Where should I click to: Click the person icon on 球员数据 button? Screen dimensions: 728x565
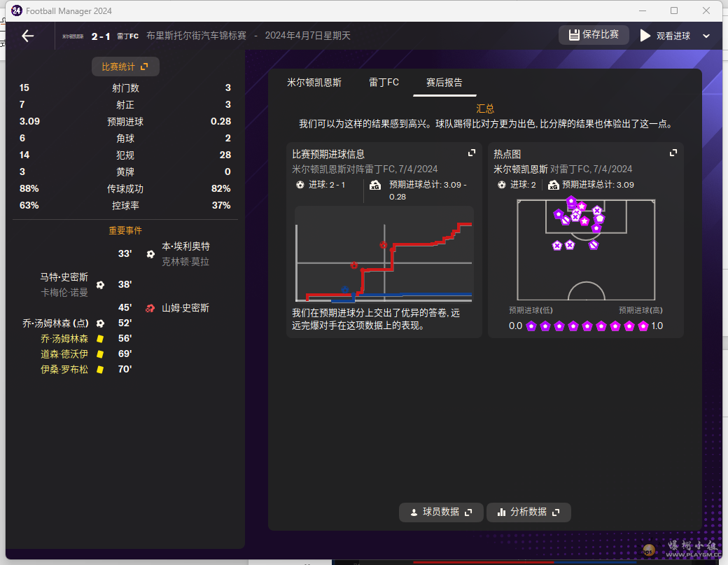coord(414,512)
